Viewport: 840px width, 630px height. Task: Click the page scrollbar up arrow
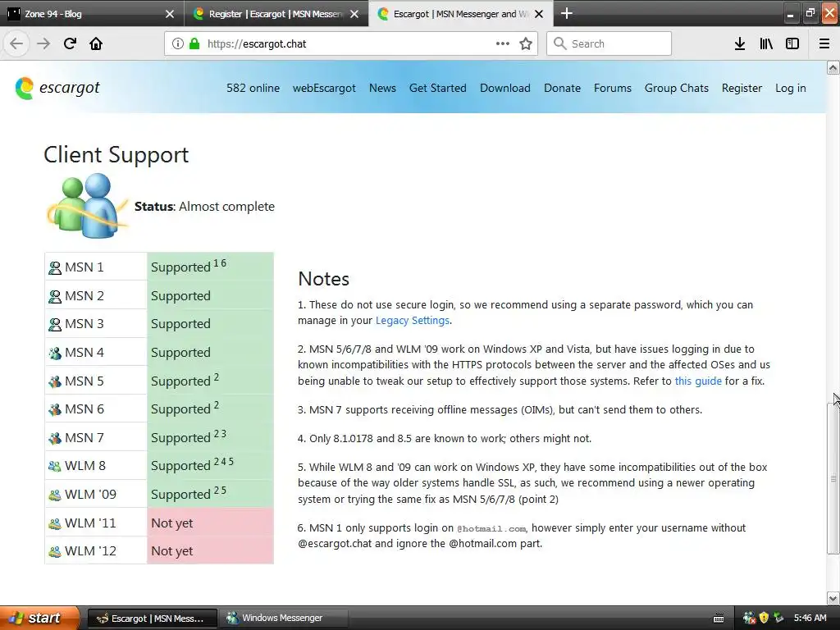pos(833,67)
